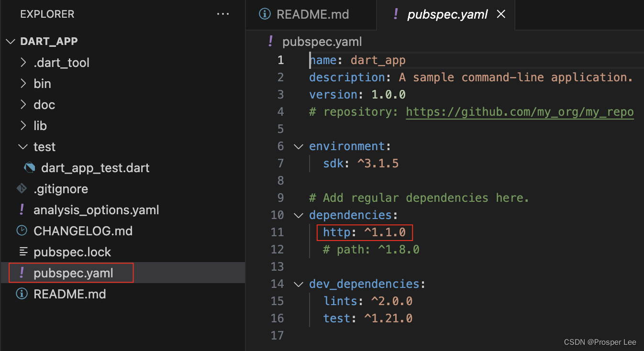Open the github.com/my_org/my_repo link
644x351 pixels.
[520, 112]
